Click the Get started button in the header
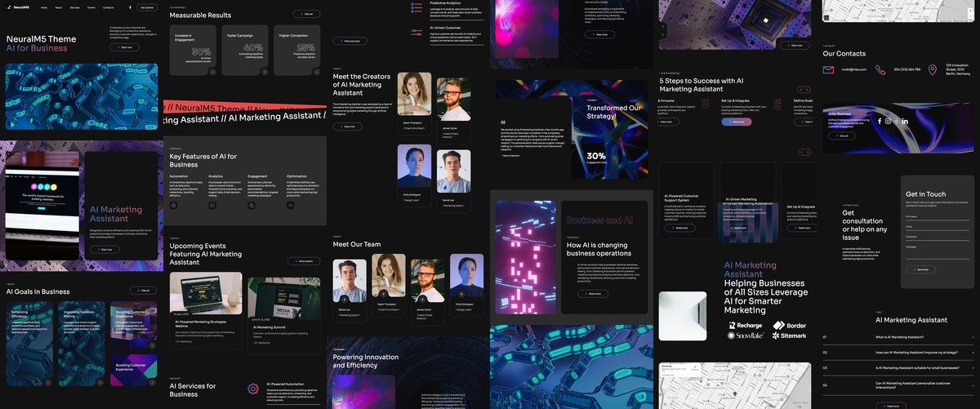Image resolution: width=980 pixels, height=409 pixels. (x=147, y=7)
